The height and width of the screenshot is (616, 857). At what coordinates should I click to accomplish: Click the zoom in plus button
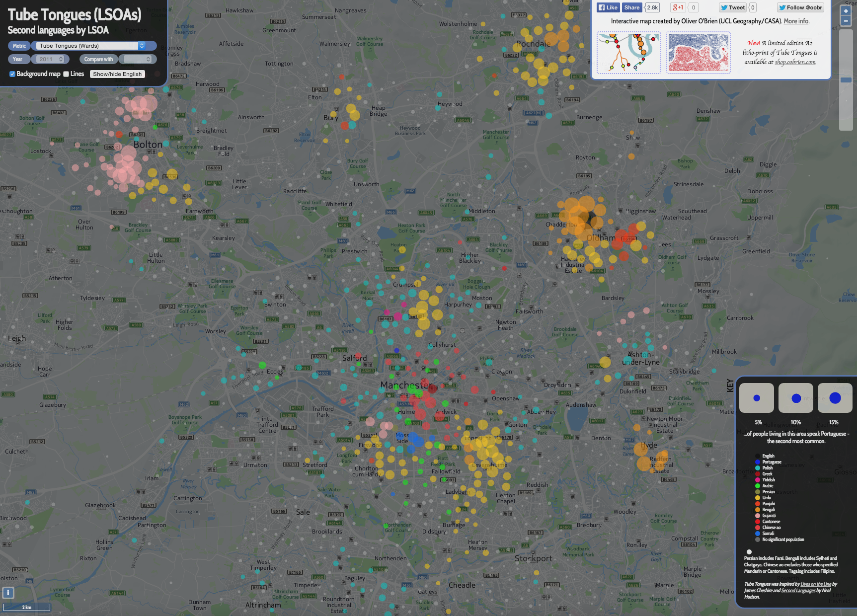pos(846,11)
